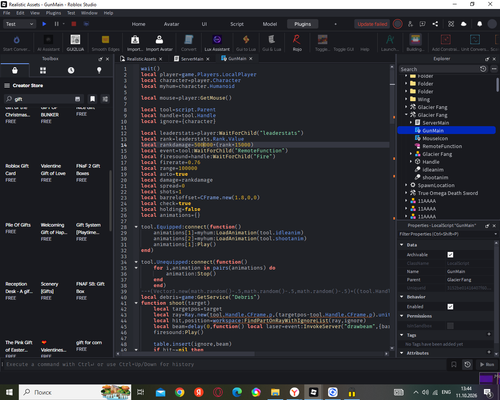Click the Run button in command bar
The width and height of the screenshot is (500, 400).
point(487,364)
